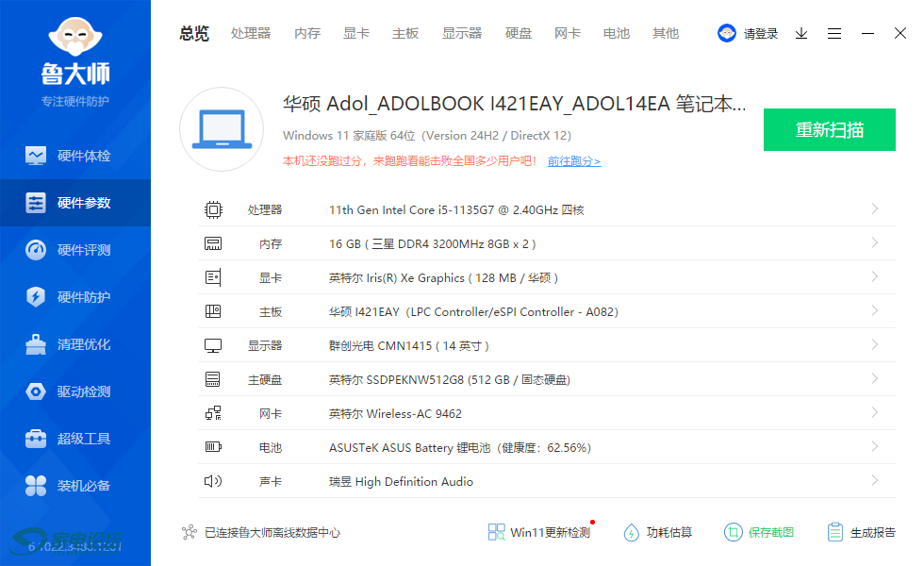
Task: Click the 网卡 network icon
Action: tap(213, 413)
